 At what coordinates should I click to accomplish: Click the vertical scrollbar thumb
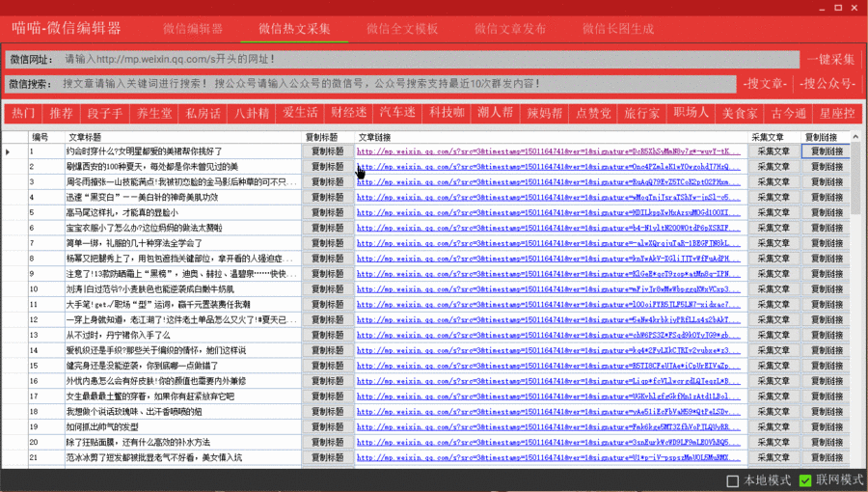click(855, 178)
